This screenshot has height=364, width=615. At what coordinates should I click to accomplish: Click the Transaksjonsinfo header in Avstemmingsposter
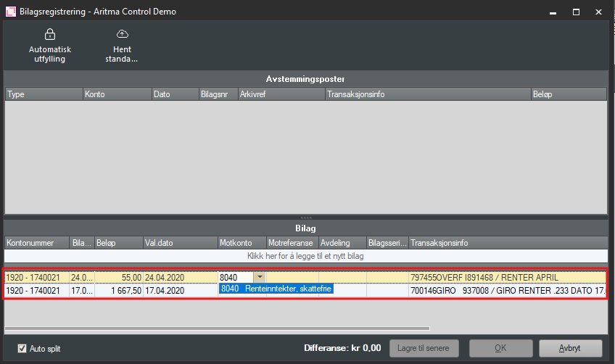426,94
